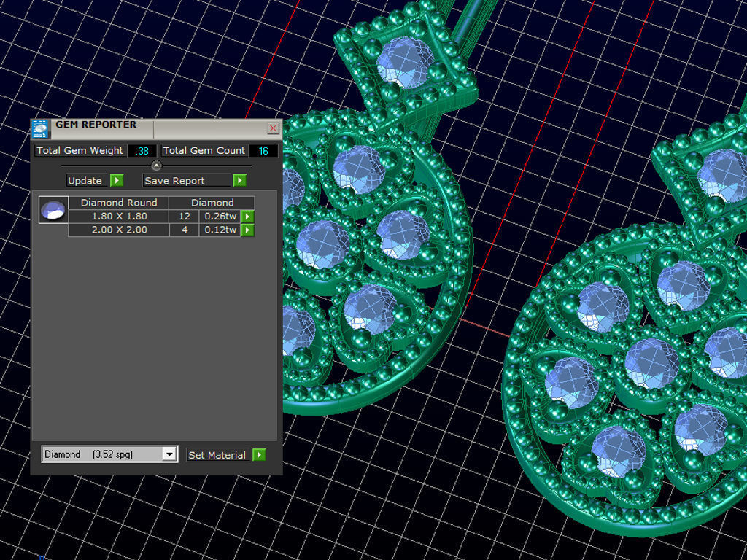Click the Total Gem Count label
This screenshot has width=747, height=560.
204,151
